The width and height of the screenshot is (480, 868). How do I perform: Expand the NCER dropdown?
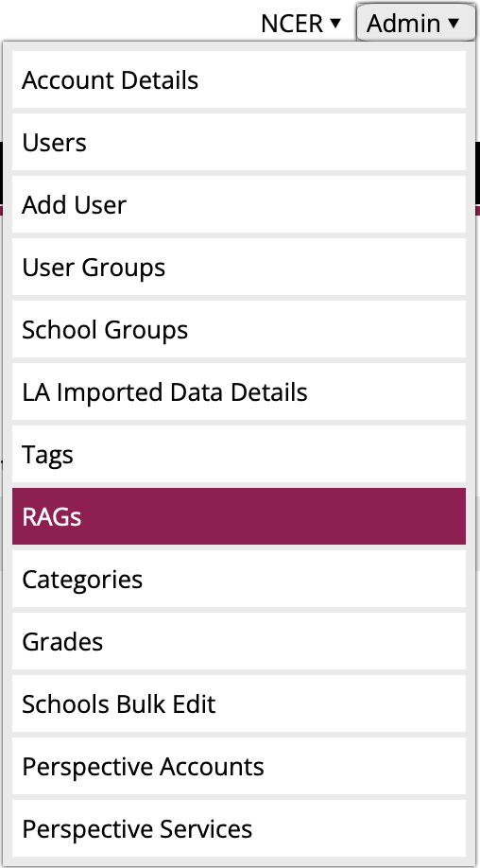pyautogui.click(x=301, y=24)
